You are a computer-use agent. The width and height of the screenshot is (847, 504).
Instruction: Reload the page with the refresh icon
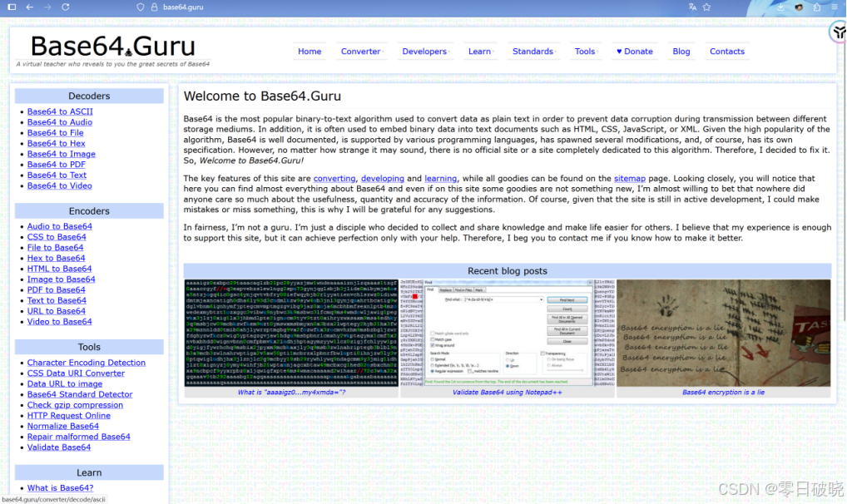[66, 7]
